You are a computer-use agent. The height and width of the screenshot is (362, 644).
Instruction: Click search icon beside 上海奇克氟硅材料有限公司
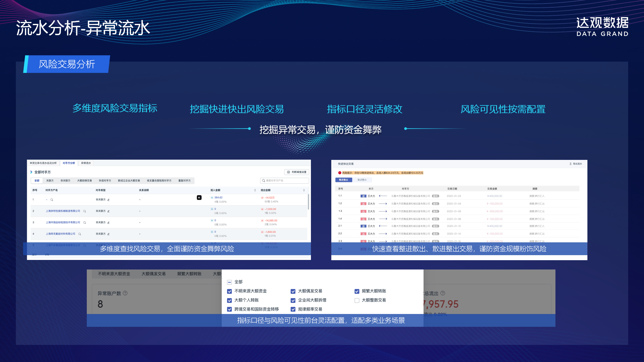tap(80, 234)
